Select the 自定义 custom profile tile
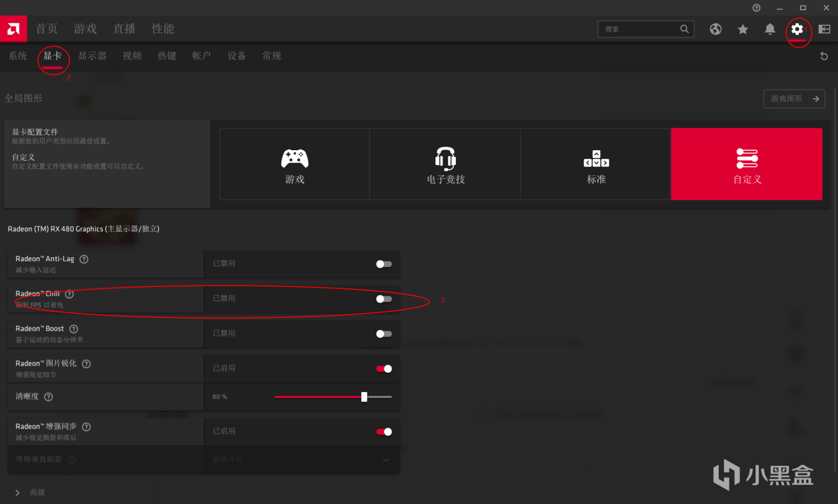The image size is (838, 504). (747, 164)
